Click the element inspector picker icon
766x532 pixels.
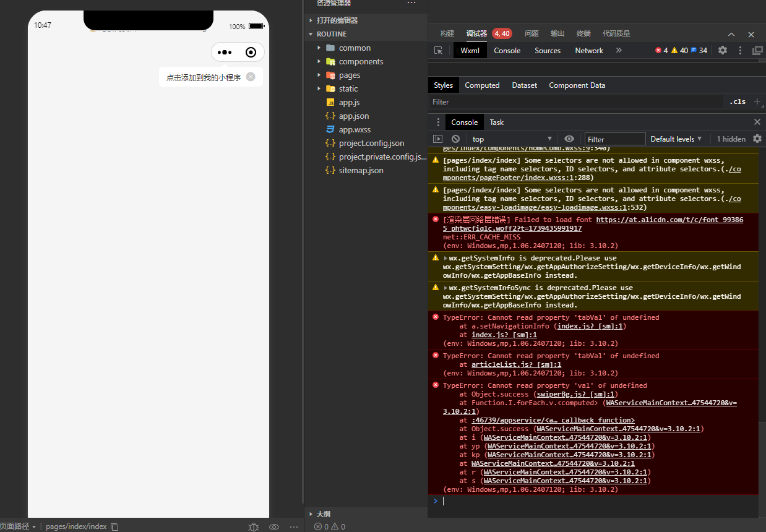(438, 51)
